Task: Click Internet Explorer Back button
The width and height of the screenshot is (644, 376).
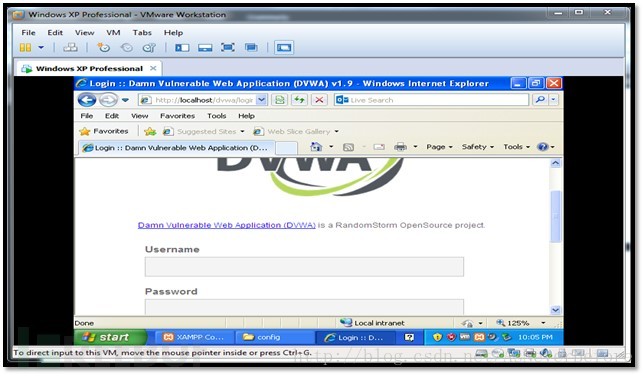Action: pos(87,100)
